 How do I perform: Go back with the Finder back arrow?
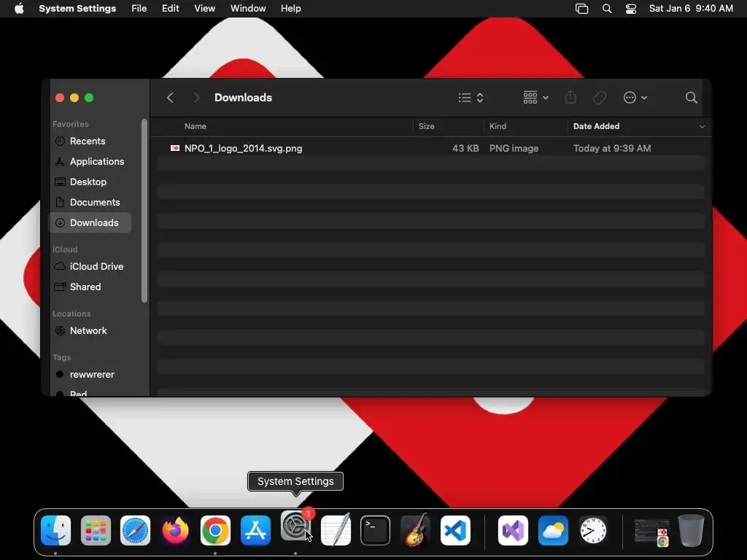170,98
